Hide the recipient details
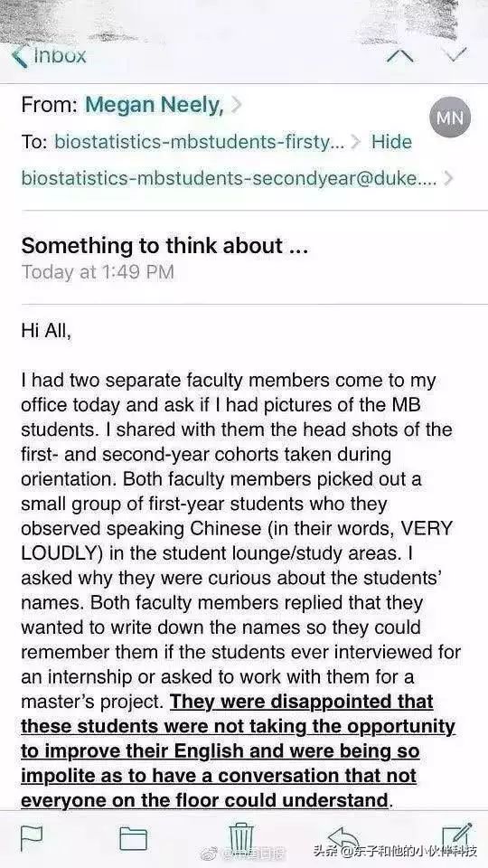The width and height of the screenshot is (488, 868). [x=391, y=142]
